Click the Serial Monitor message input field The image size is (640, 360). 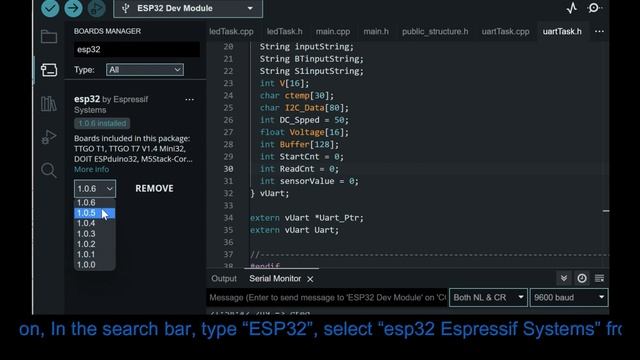328,298
